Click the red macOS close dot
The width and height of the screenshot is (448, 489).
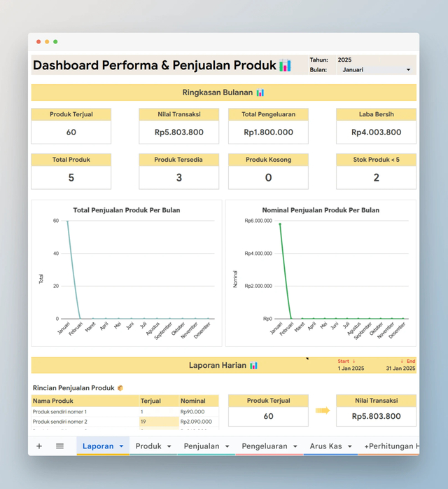click(x=38, y=42)
